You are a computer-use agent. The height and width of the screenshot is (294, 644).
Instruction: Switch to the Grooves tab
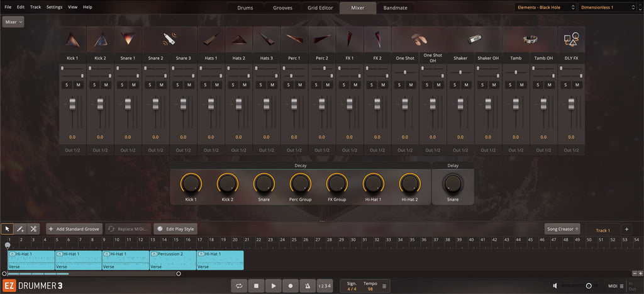click(x=283, y=8)
